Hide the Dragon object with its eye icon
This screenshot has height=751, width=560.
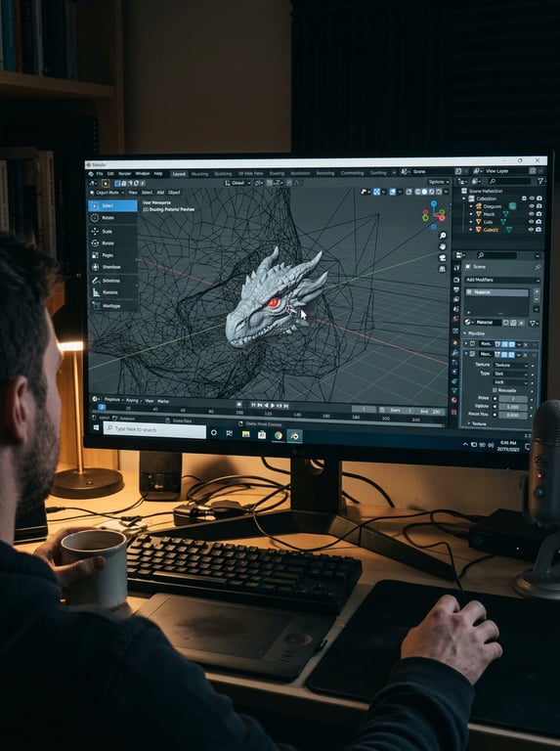[x=532, y=206]
